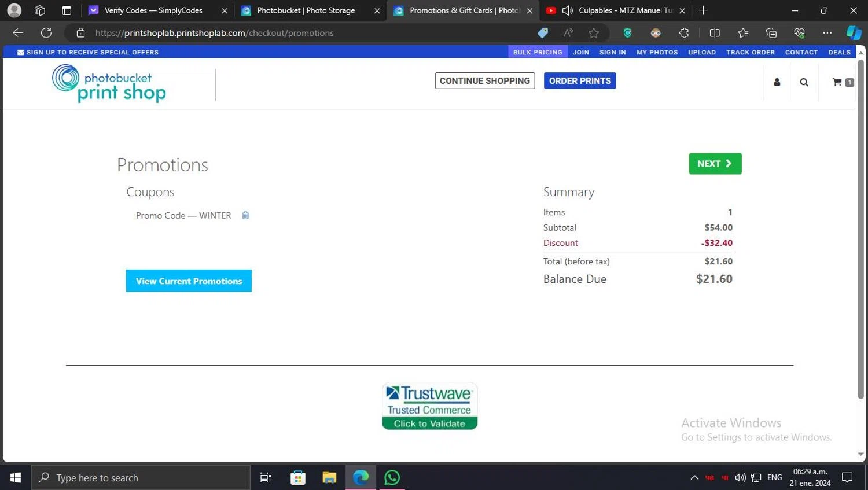Viewport: 868px width, 490px height.
Task: Click the green shield extension icon
Action: [627, 33]
